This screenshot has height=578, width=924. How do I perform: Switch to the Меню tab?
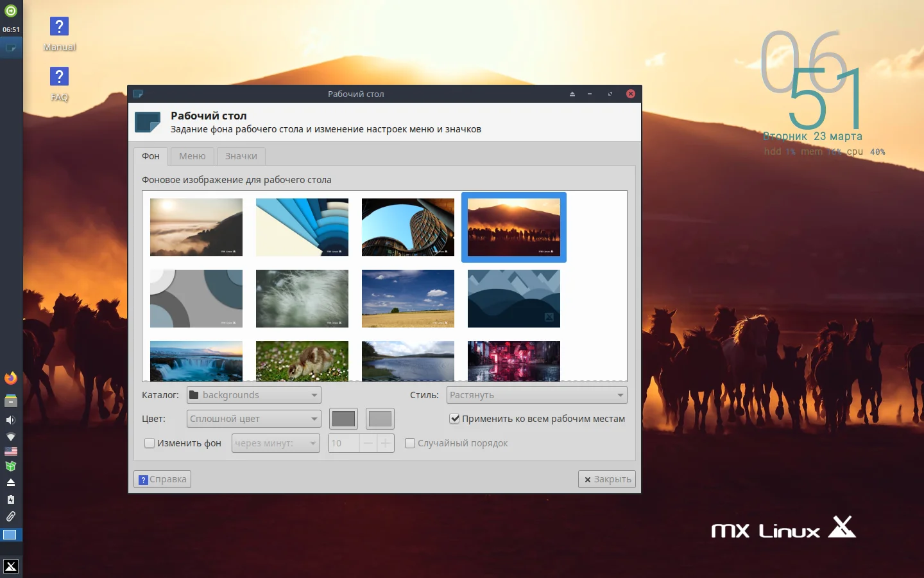click(x=192, y=156)
